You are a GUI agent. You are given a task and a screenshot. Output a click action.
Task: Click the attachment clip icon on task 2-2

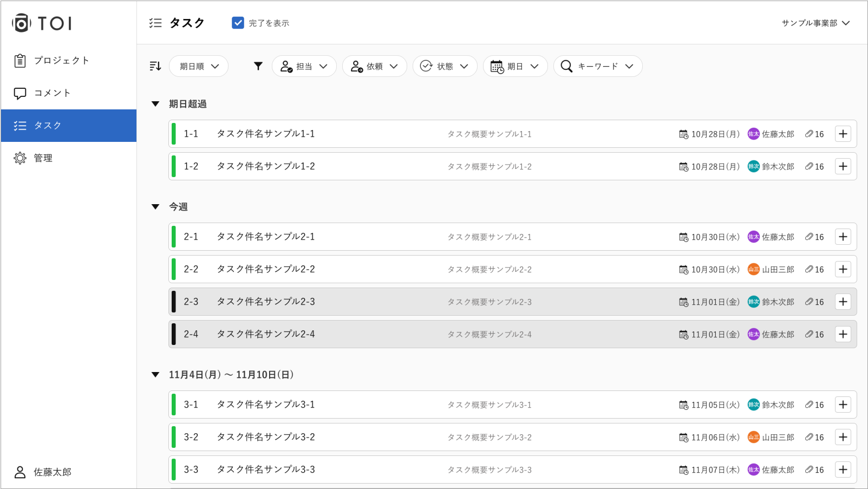pos(808,269)
